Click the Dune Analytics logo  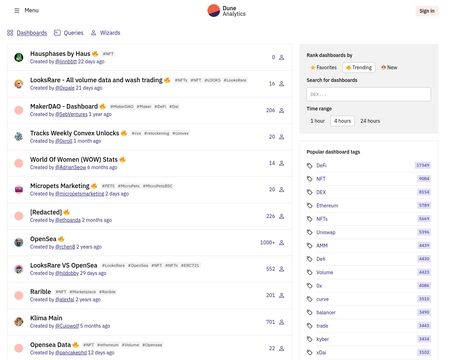point(227,11)
